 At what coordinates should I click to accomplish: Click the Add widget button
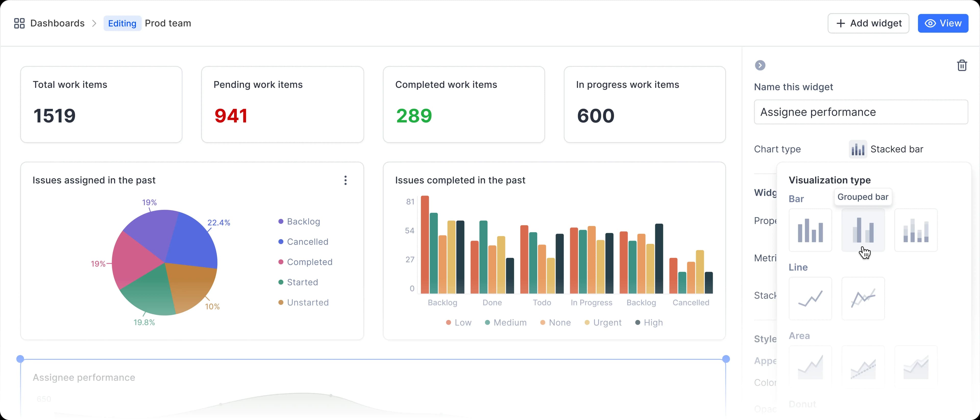coord(868,23)
